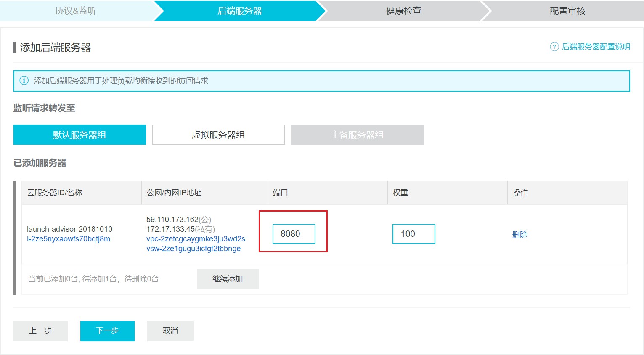The image size is (644, 355).
Task: Click the help question mark icon
Action: [x=554, y=47]
